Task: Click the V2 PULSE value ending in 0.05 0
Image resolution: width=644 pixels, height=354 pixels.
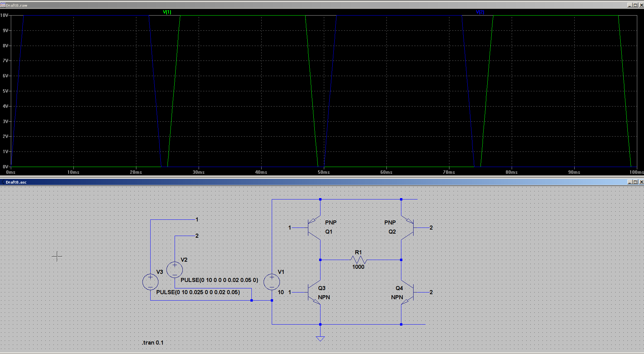Action: pyautogui.click(x=219, y=280)
